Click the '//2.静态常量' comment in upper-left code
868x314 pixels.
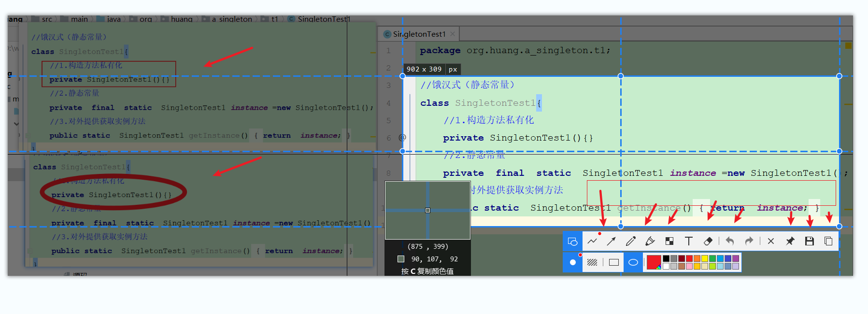pyautogui.click(x=74, y=93)
